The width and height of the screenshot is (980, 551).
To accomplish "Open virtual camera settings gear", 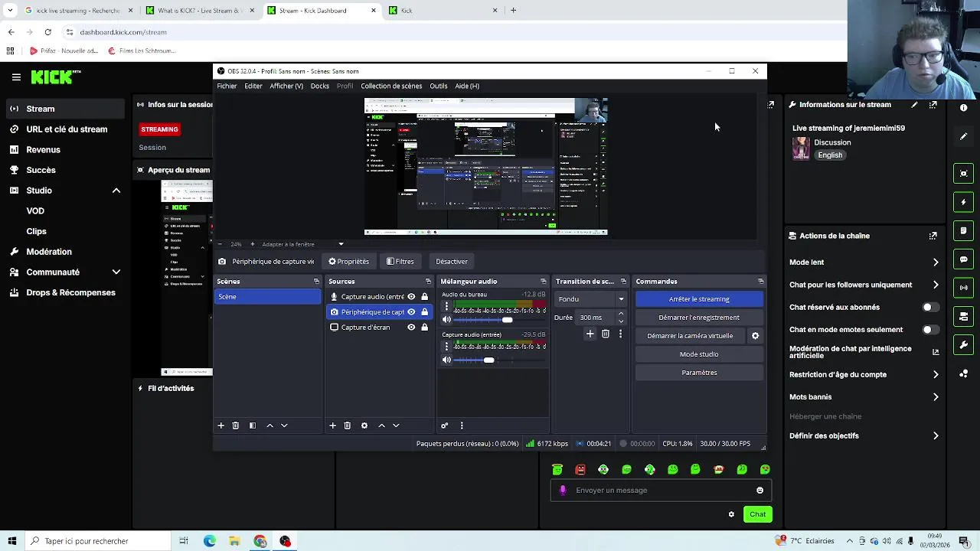I will pyautogui.click(x=755, y=335).
